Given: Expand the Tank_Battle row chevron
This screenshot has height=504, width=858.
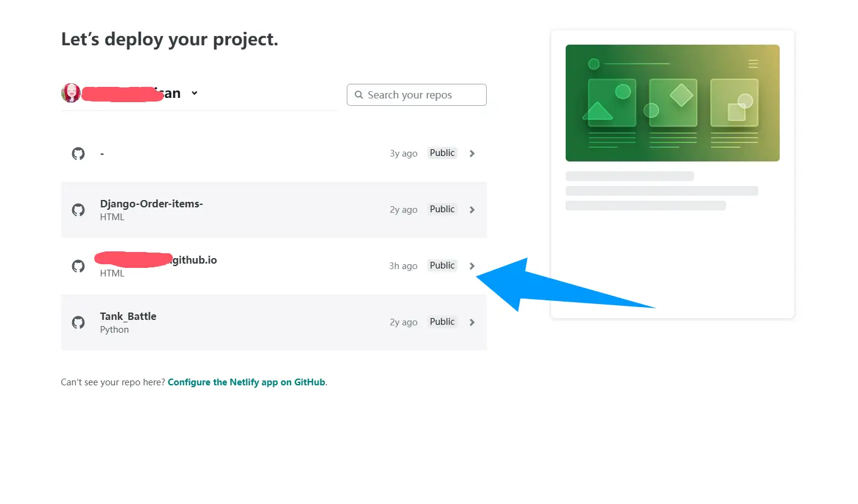Looking at the screenshot, I should click(472, 322).
